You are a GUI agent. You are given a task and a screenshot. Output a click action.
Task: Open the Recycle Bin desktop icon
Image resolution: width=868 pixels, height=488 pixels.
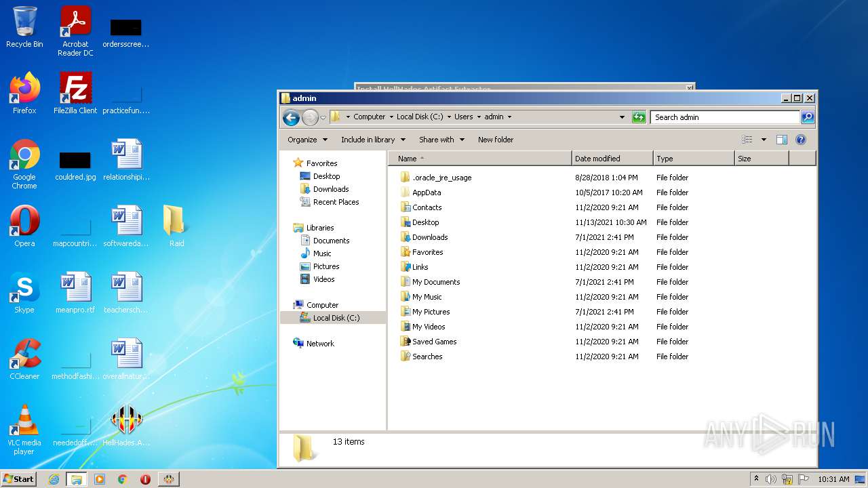24,27
